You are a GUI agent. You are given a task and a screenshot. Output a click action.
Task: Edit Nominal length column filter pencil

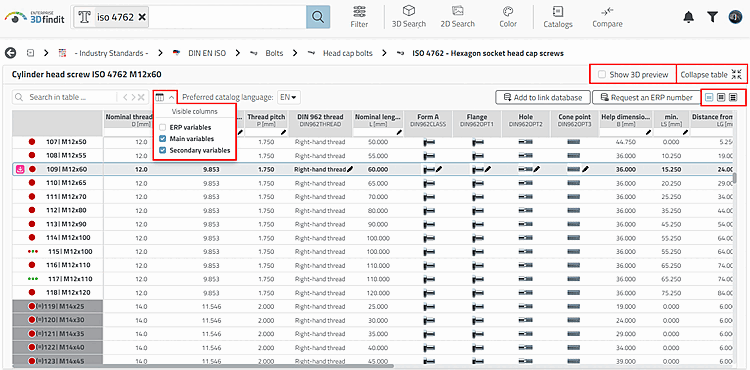click(x=398, y=132)
